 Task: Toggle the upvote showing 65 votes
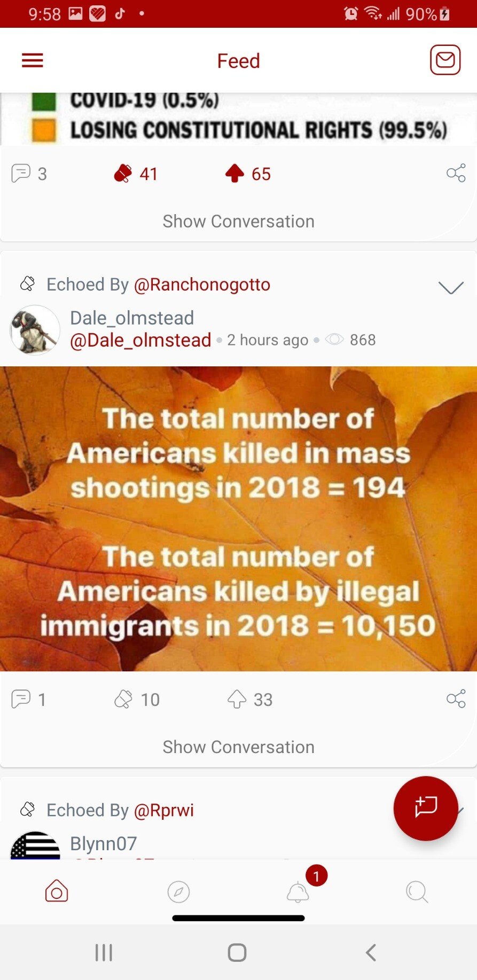pos(235,174)
